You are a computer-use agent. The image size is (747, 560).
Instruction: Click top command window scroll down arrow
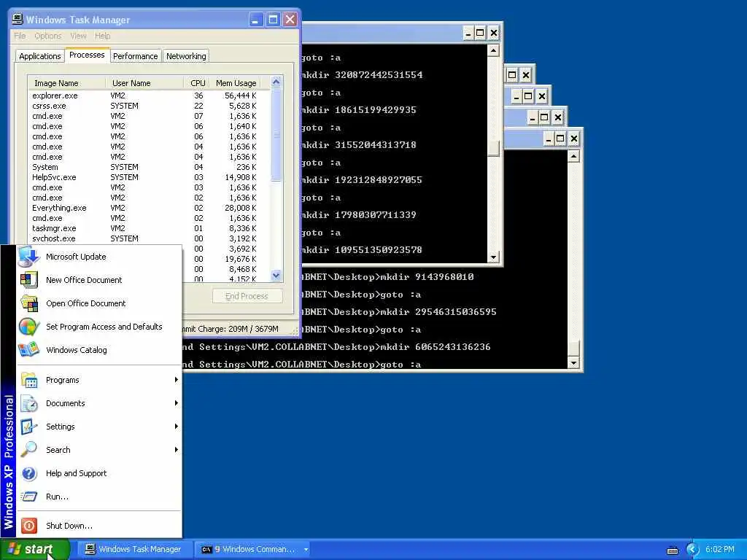coord(494,257)
